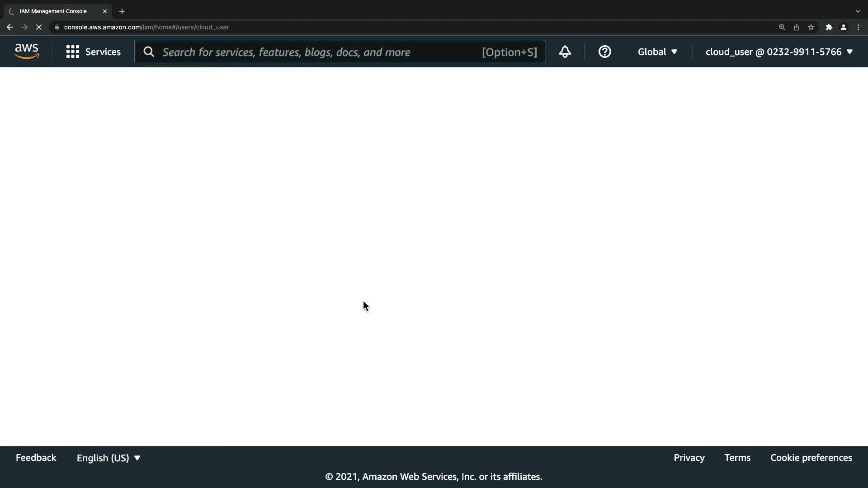The image size is (868, 488).
Task: Open the English (US) language selector
Action: pyautogui.click(x=108, y=458)
